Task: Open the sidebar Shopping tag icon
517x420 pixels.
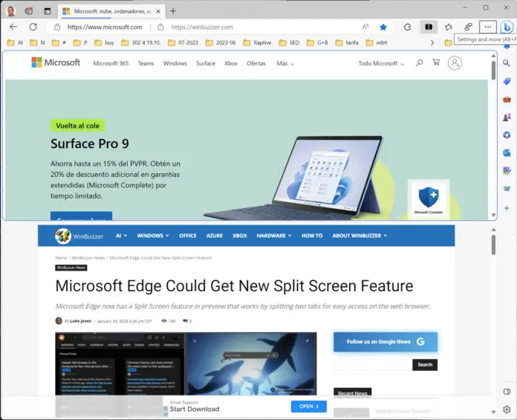Action: pyautogui.click(x=507, y=81)
